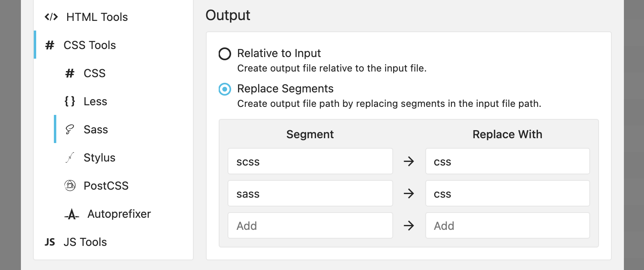Open the PostCSS tool icon
The width and height of the screenshot is (644, 270).
click(70, 186)
